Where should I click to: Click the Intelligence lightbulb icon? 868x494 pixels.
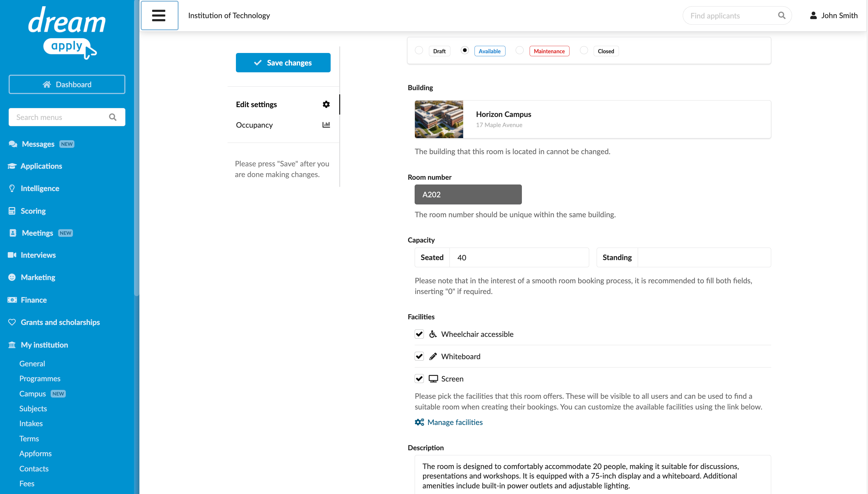click(12, 188)
